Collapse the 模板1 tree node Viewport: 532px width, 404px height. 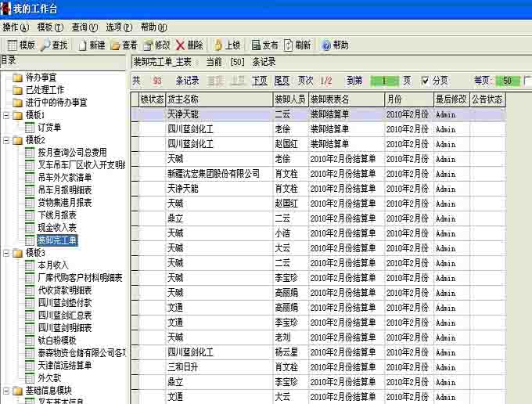pyautogui.click(x=6, y=115)
